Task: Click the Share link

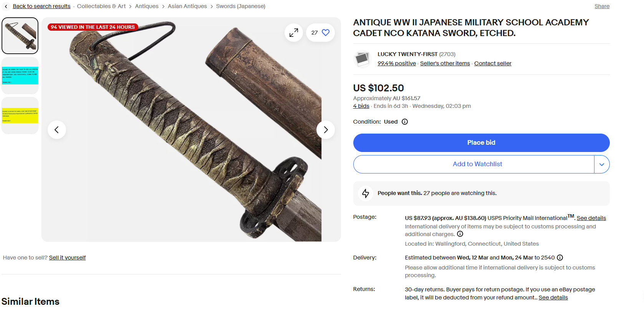Action: tap(602, 7)
